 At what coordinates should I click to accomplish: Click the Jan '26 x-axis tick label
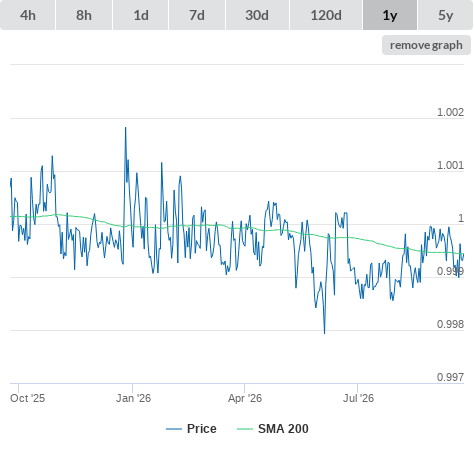pos(133,398)
